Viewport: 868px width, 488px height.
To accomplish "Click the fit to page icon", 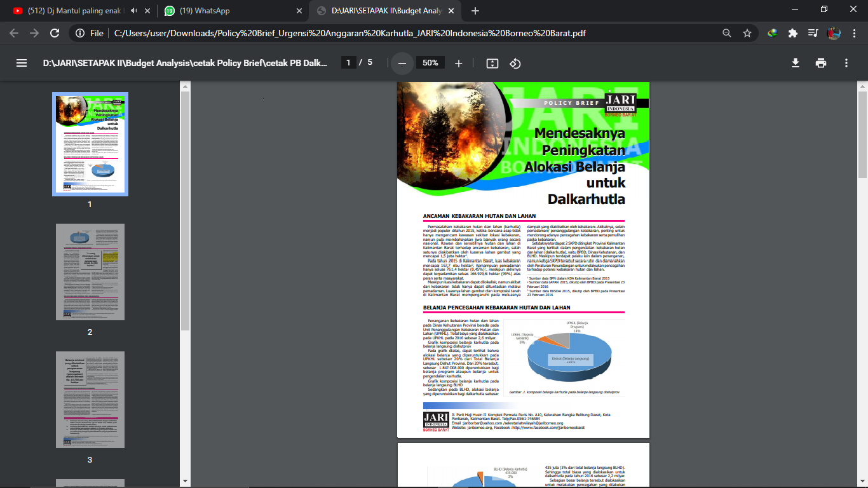I will (492, 63).
